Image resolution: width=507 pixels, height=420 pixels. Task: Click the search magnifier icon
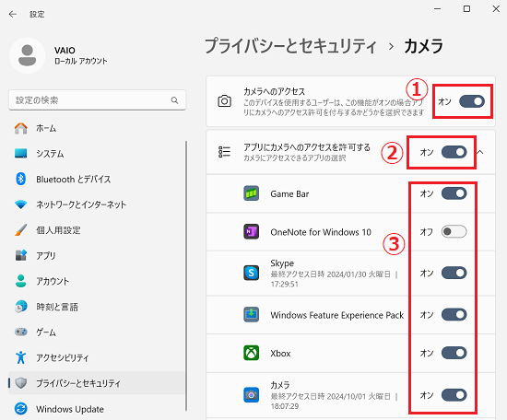pyautogui.click(x=174, y=100)
